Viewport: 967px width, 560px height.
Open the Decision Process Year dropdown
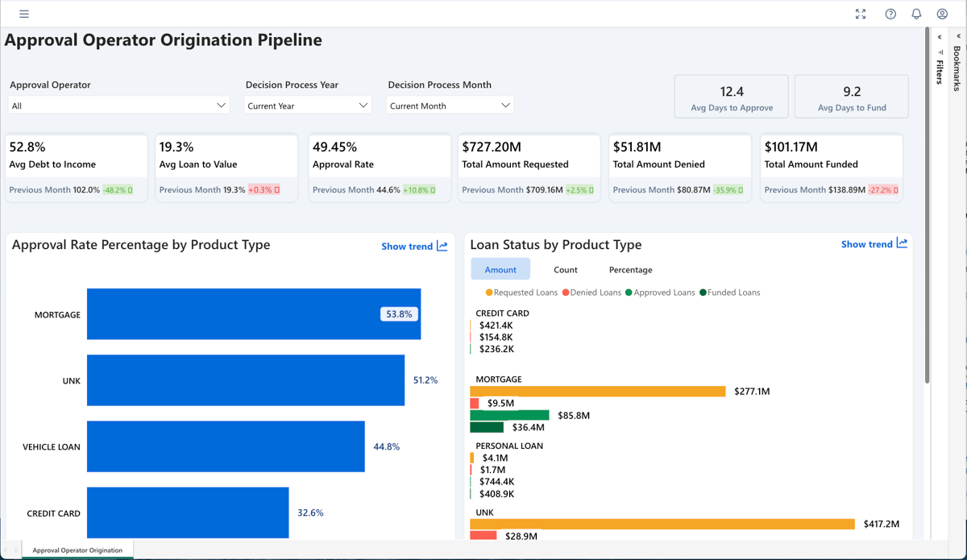pyautogui.click(x=307, y=106)
